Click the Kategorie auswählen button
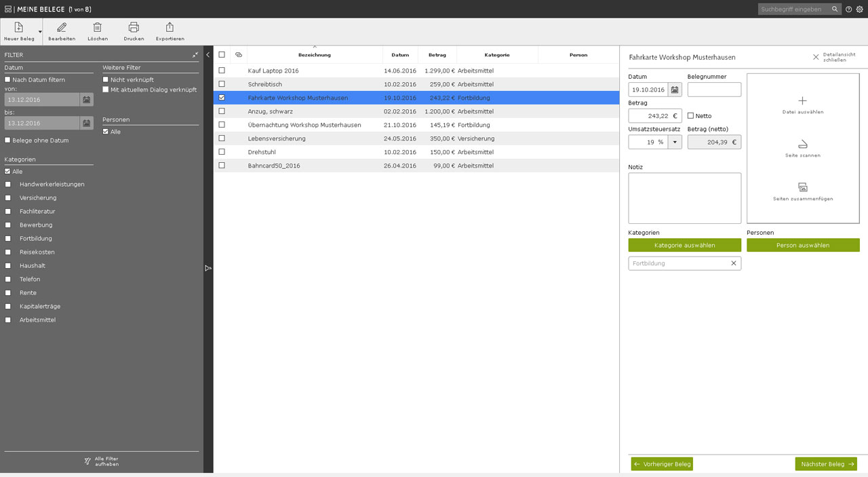This screenshot has height=477, width=868. coord(684,245)
